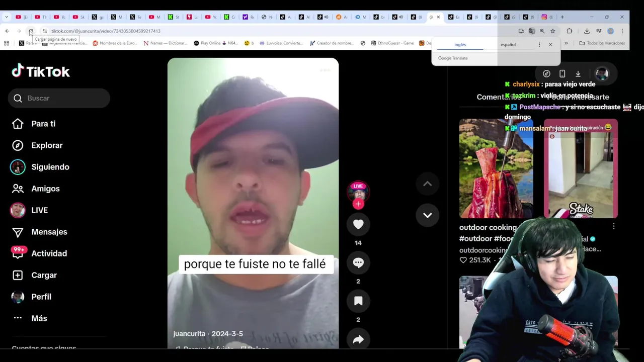Click the zoom magnifier icon in the address bar
This screenshot has width=644, height=362.
tap(542, 31)
